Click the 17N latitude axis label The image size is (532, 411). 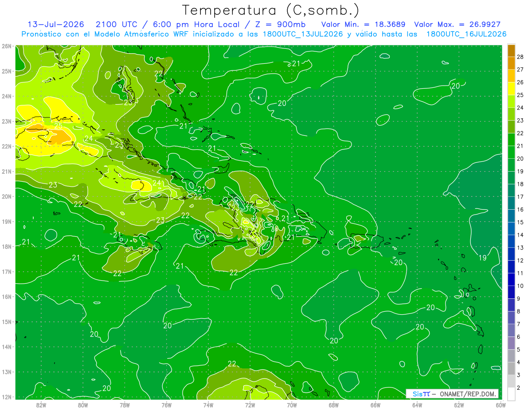pos(6,271)
